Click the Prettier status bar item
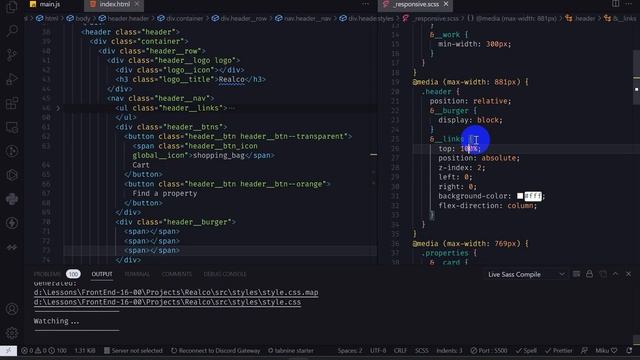 click(x=559, y=350)
